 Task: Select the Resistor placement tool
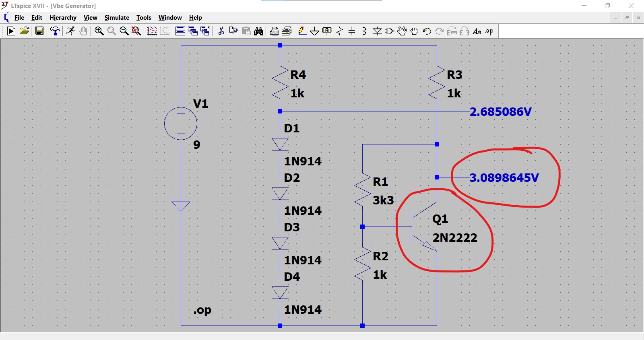point(340,31)
